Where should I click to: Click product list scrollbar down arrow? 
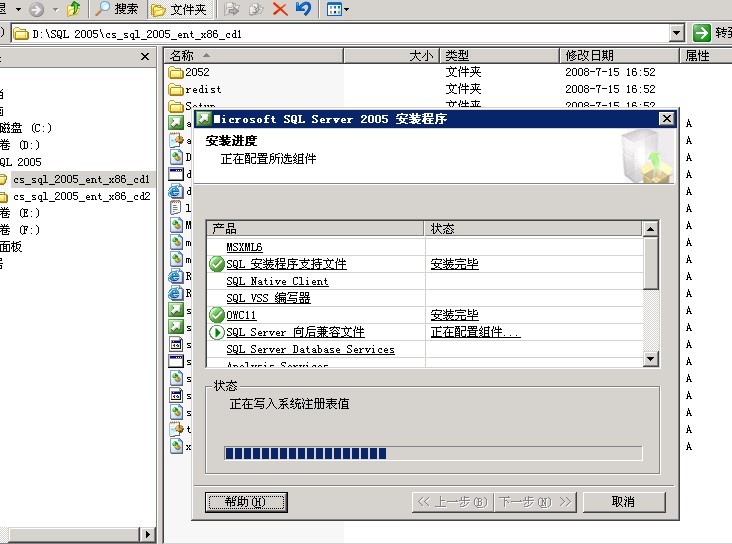coord(650,359)
